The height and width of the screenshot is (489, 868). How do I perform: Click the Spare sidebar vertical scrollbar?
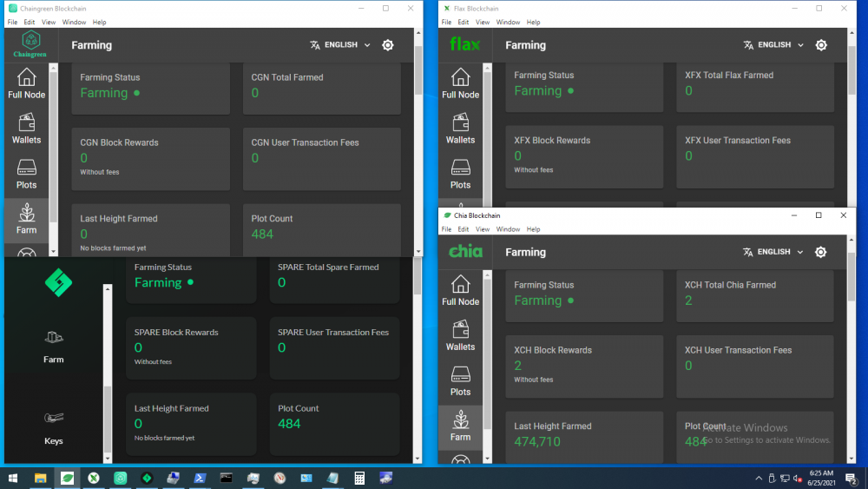point(108,373)
